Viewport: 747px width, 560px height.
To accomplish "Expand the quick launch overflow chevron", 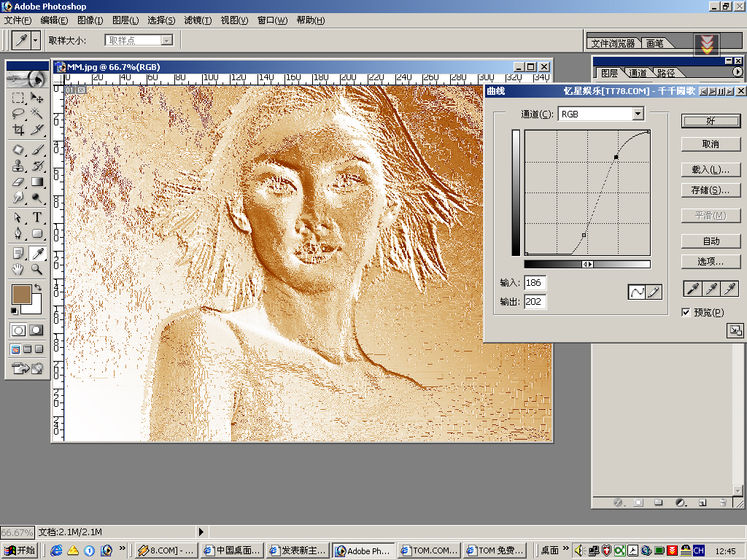I will pos(123,548).
